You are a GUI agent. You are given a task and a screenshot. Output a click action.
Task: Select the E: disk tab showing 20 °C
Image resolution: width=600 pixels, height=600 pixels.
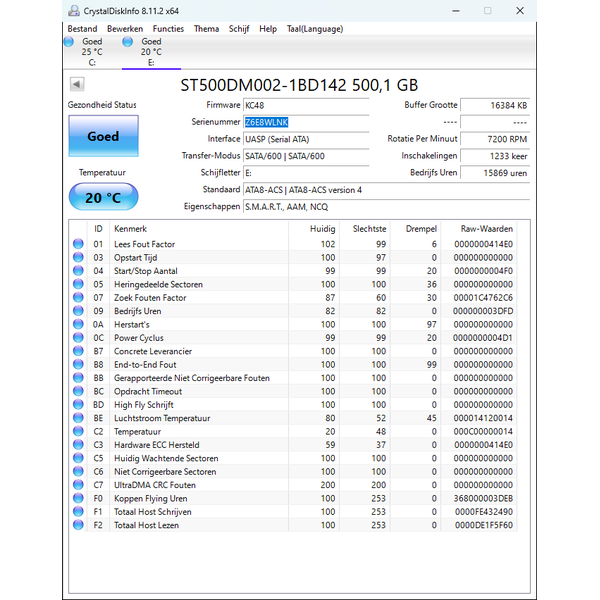pos(151,52)
